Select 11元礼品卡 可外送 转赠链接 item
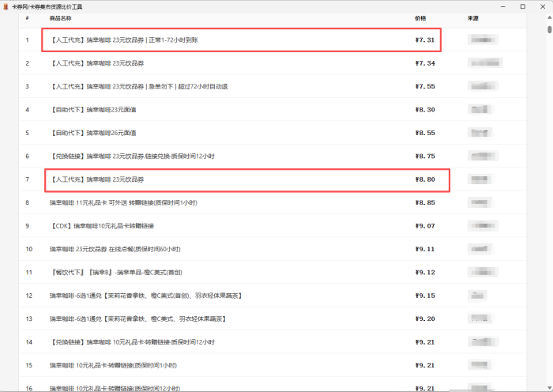 click(123, 202)
